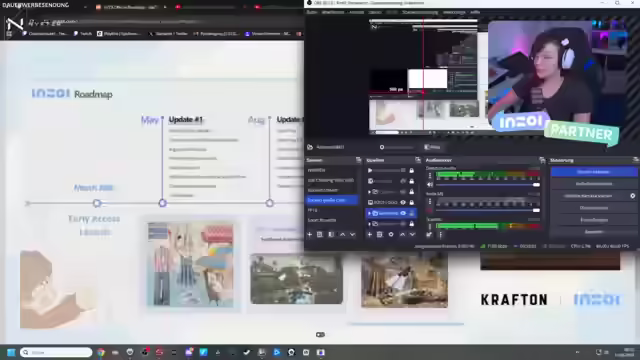Open virtual camera settings gear in Controls

pos(633,196)
